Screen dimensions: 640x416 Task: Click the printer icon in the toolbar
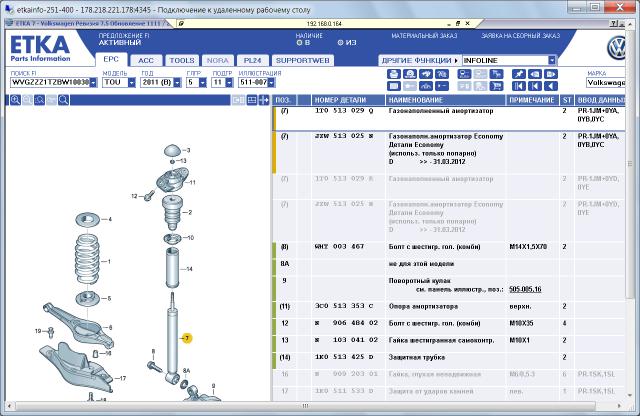(x=393, y=74)
